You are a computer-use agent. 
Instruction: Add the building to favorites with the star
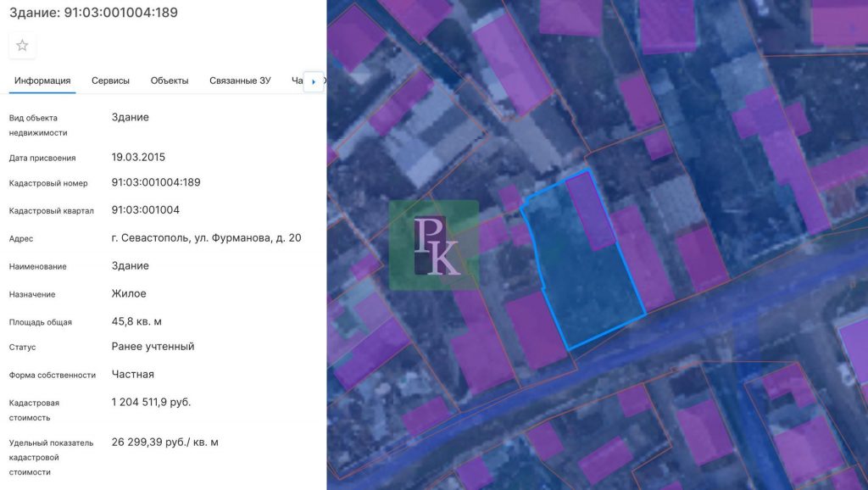[x=22, y=46]
